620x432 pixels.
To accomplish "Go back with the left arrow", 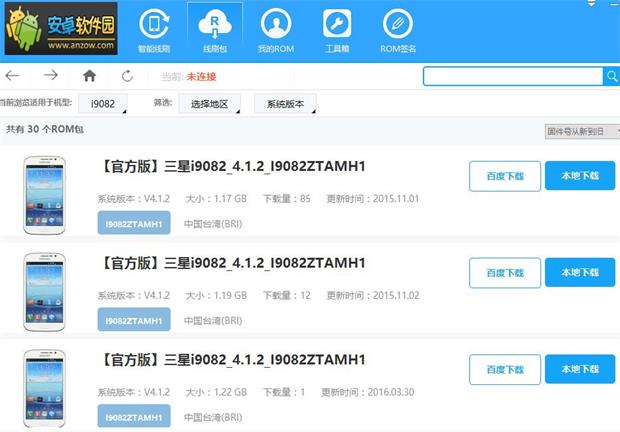I will pos(12,76).
